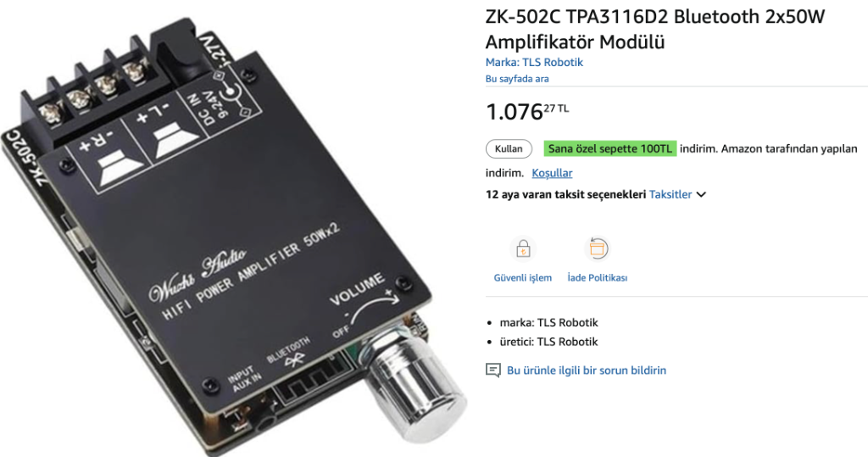868x457 pixels.
Task: Click the İade Politikası return box icon
Action: 597,248
